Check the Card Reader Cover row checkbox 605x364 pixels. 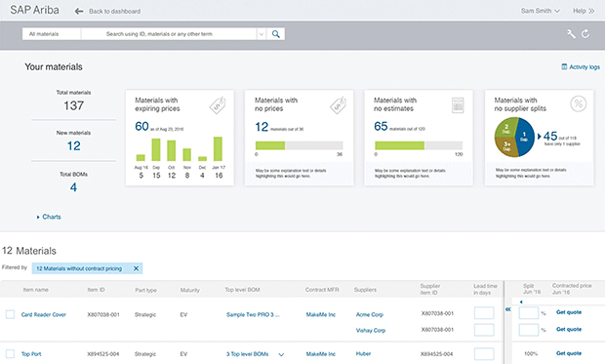click(10, 314)
